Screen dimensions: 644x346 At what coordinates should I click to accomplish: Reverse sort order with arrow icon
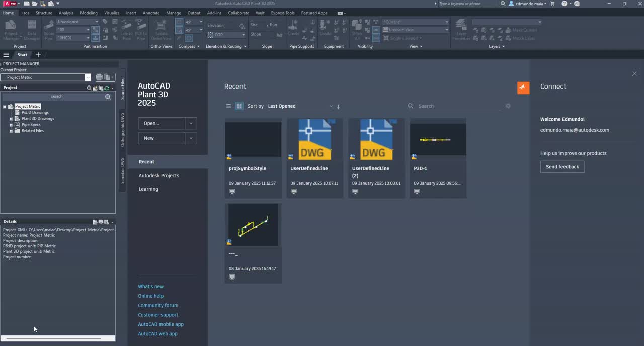338,106
